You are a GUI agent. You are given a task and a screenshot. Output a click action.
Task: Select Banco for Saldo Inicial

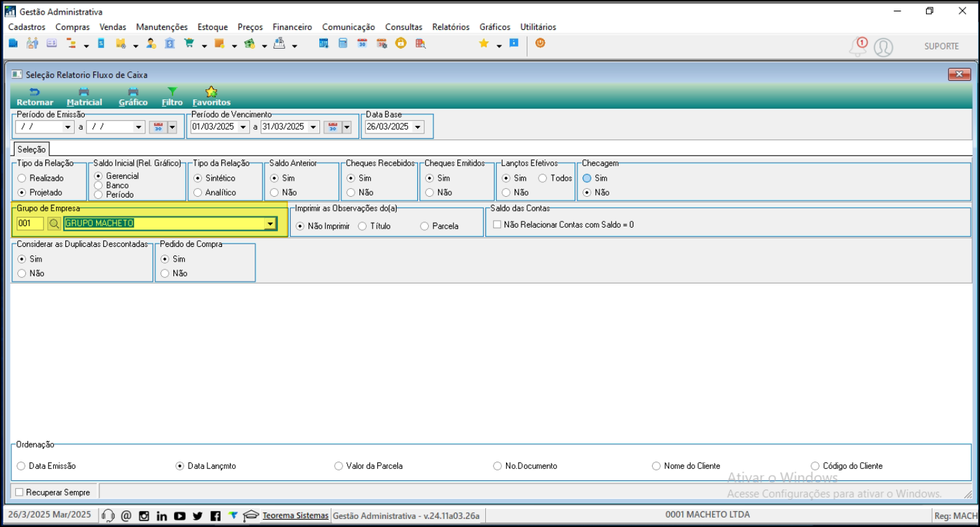[99, 185]
